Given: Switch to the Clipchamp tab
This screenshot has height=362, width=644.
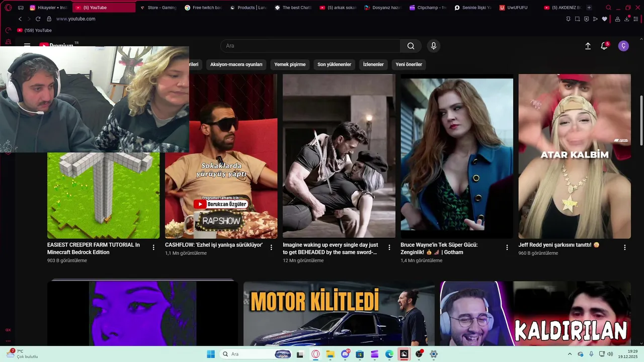Looking at the screenshot, I should (x=428, y=8).
